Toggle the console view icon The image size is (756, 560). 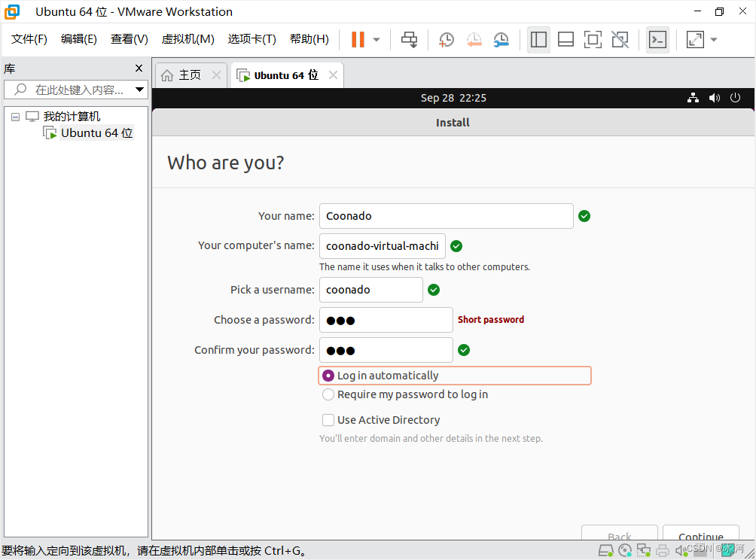pyautogui.click(x=657, y=40)
